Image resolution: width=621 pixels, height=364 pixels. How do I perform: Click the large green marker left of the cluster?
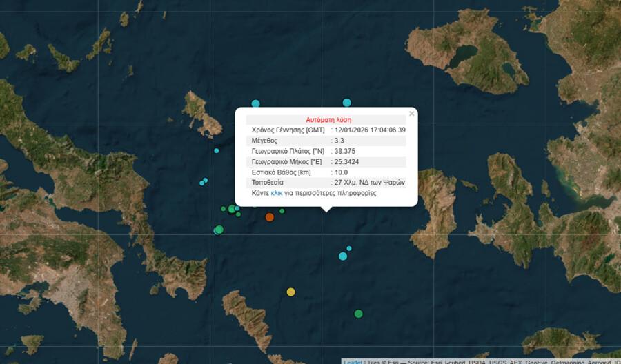219,230
